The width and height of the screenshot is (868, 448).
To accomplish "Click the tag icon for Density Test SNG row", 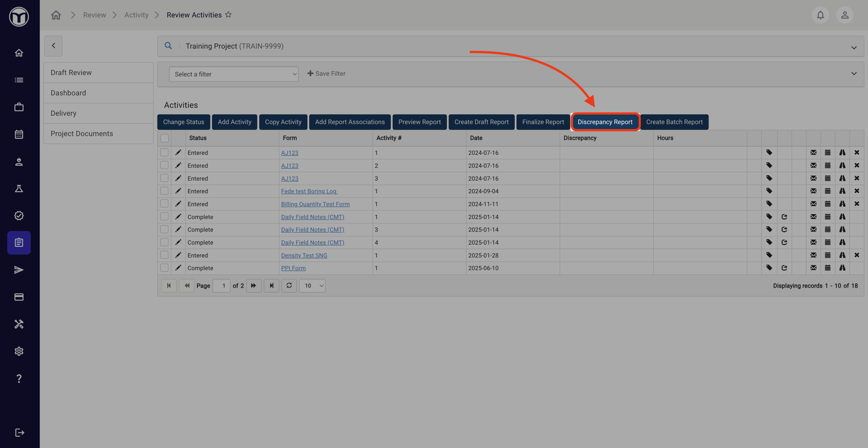I will [x=769, y=255].
